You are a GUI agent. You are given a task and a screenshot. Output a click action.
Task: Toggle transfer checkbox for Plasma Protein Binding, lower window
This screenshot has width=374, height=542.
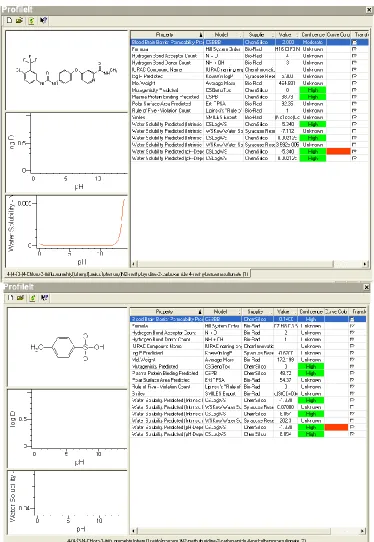click(x=352, y=373)
